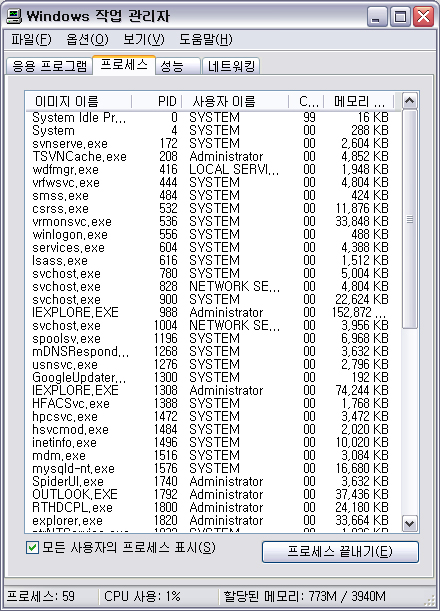Select the lsass.exe process
This screenshot has width=440, height=611.
point(212,260)
